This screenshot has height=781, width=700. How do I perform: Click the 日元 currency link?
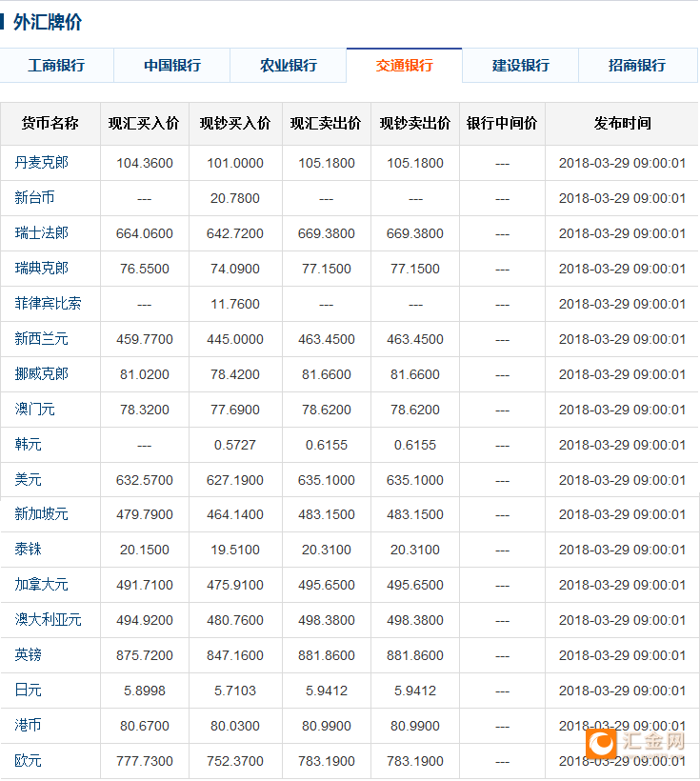pos(28,691)
